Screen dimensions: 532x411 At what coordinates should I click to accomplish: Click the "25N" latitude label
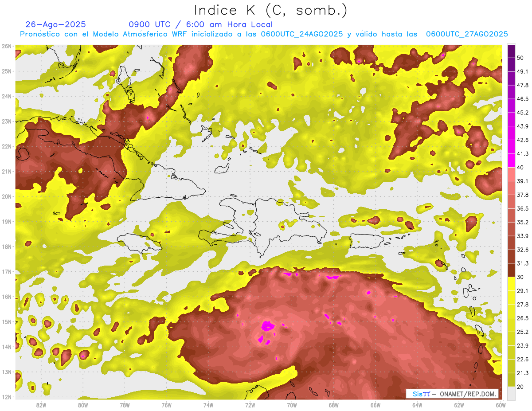click(x=7, y=71)
